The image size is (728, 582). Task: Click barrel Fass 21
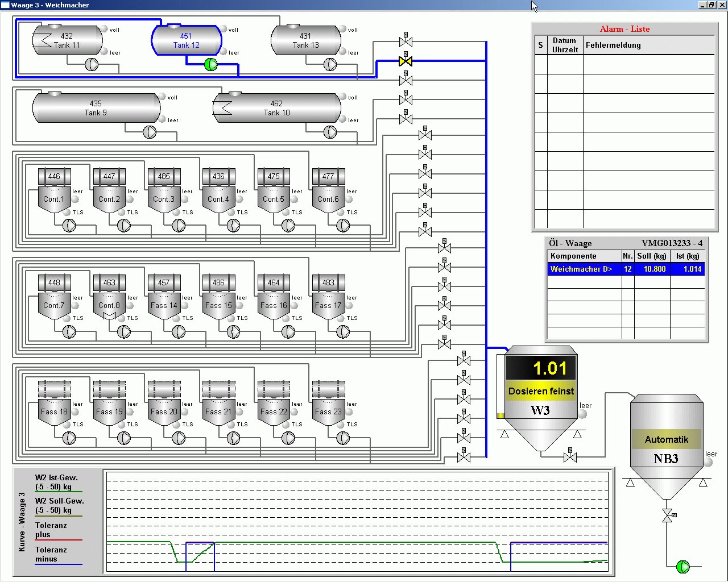point(218,403)
